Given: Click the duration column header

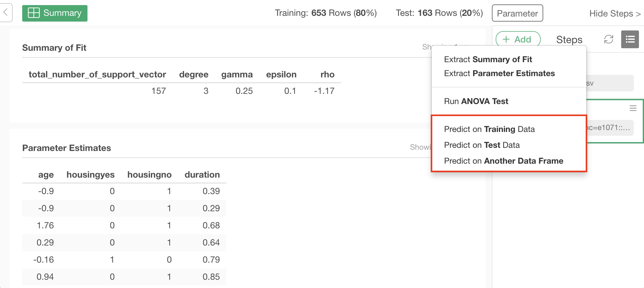Looking at the screenshot, I should click(202, 175).
